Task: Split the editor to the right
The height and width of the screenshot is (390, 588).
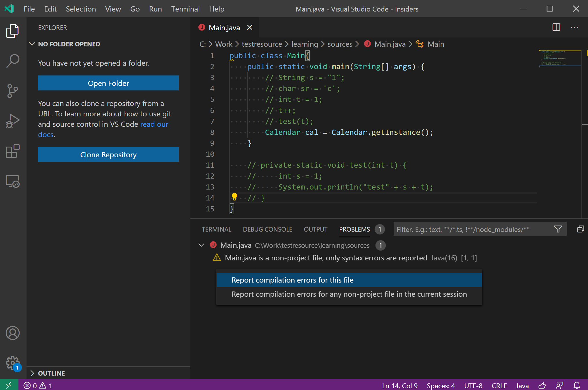Action: 556,27
